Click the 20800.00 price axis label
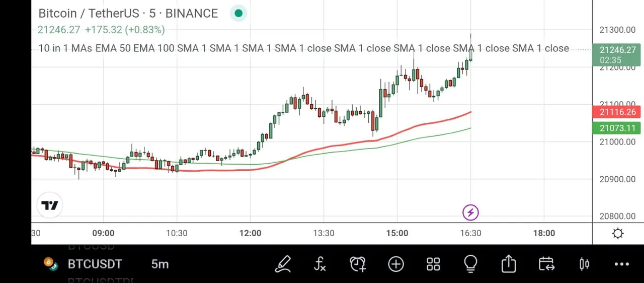 (x=618, y=217)
